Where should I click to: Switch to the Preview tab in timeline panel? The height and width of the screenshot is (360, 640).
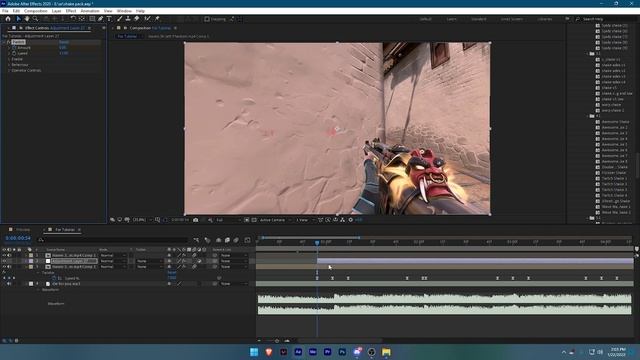(23, 230)
